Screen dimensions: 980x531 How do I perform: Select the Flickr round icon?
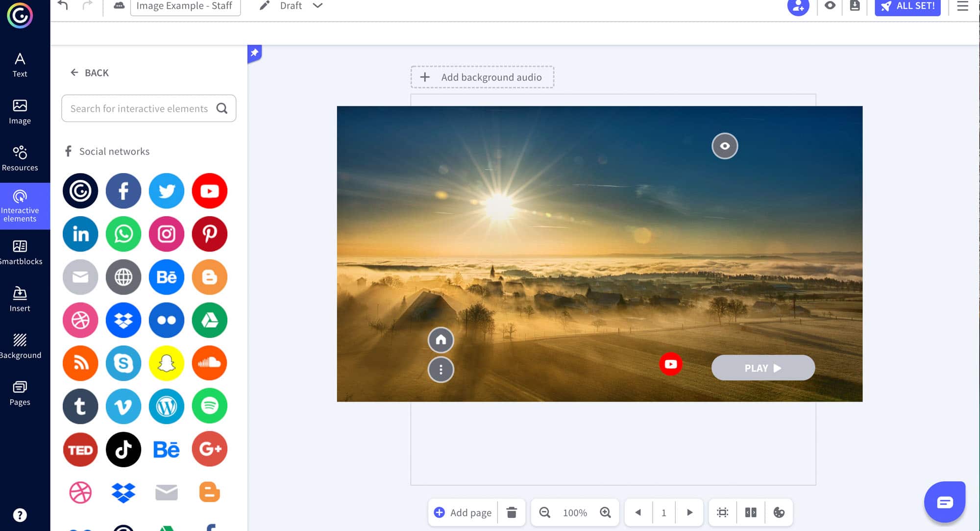click(167, 320)
